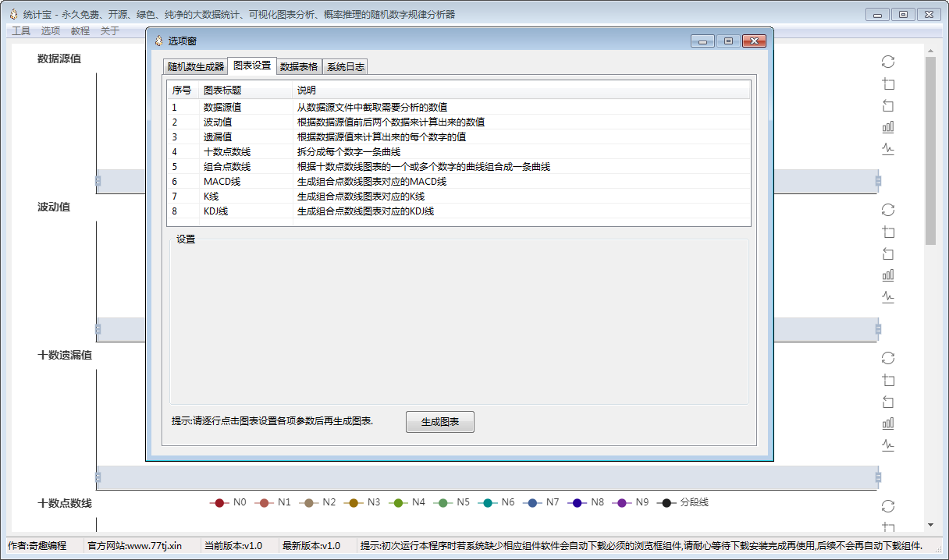The height and width of the screenshot is (560, 949).
Task: Click left zoom slider handle of 数据源值 chart
Action: coord(98,181)
